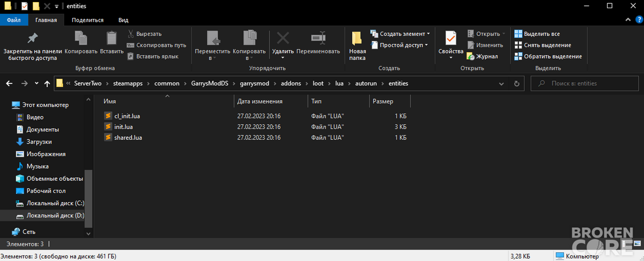Viewport: 644px width, 261px height.
Task: Open Загрузки in the sidebar
Action: [34, 141]
